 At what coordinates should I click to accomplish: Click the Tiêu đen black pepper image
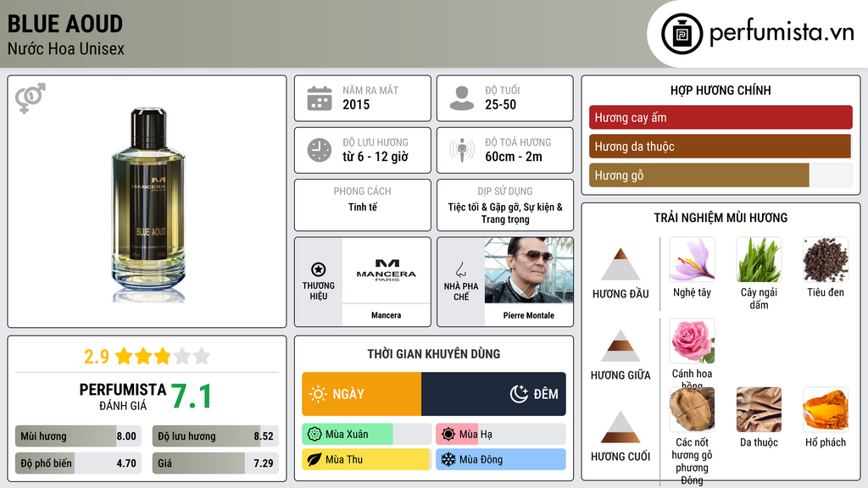(826, 260)
